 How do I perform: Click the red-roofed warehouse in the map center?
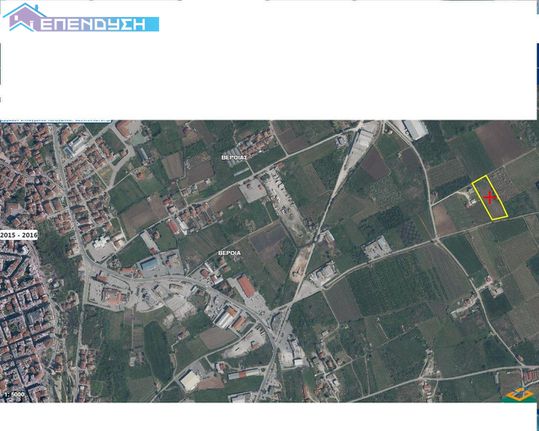[x=246, y=286]
